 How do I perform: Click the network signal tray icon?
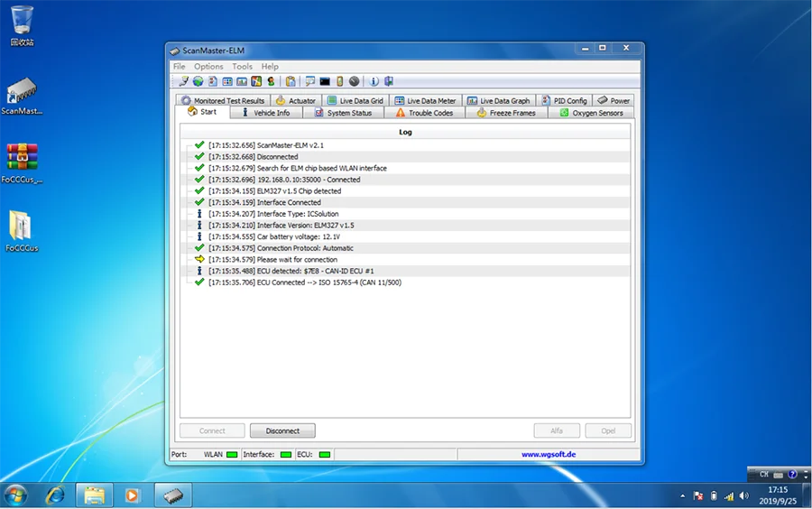pos(729,496)
